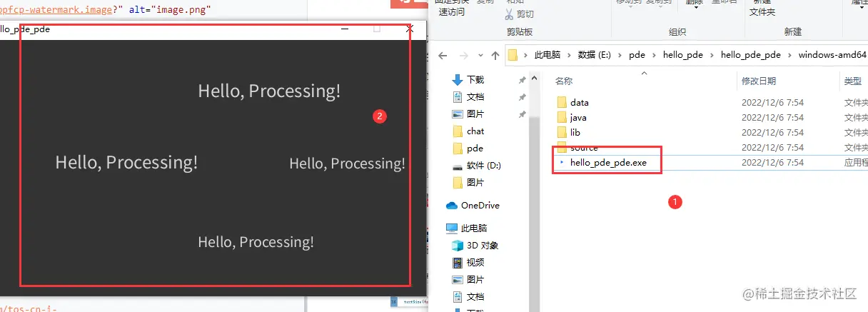Click modified date of data folder row
The height and width of the screenshot is (312, 868).
click(x=772, y=103)
